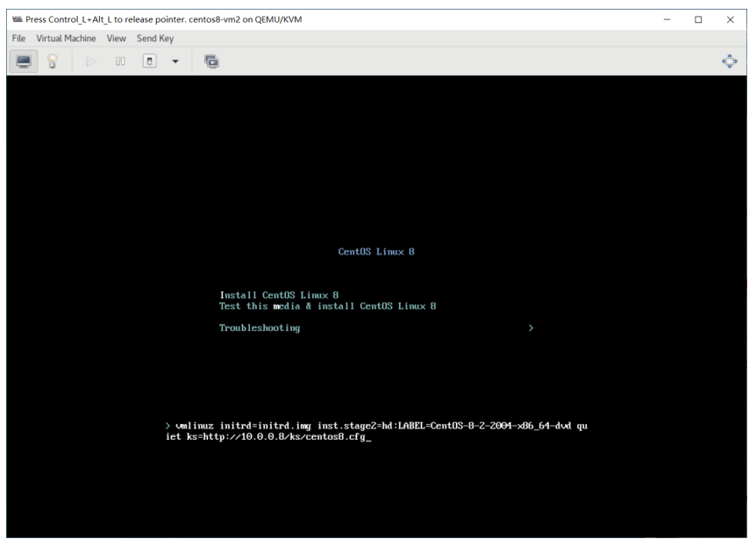The width and height of the screenshot is (756, 546).
Task: Open virtual hardware details lightbulb icon
Action: click(53, 61)
